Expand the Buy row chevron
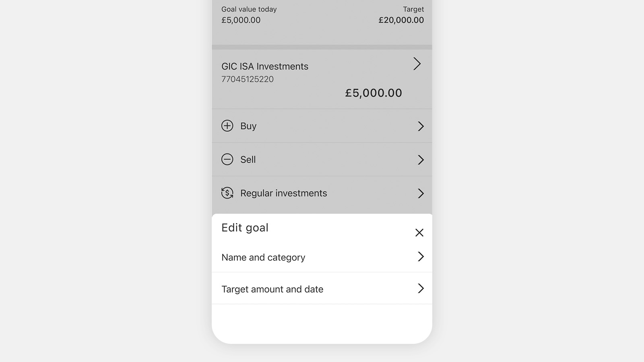 (421, 126)
